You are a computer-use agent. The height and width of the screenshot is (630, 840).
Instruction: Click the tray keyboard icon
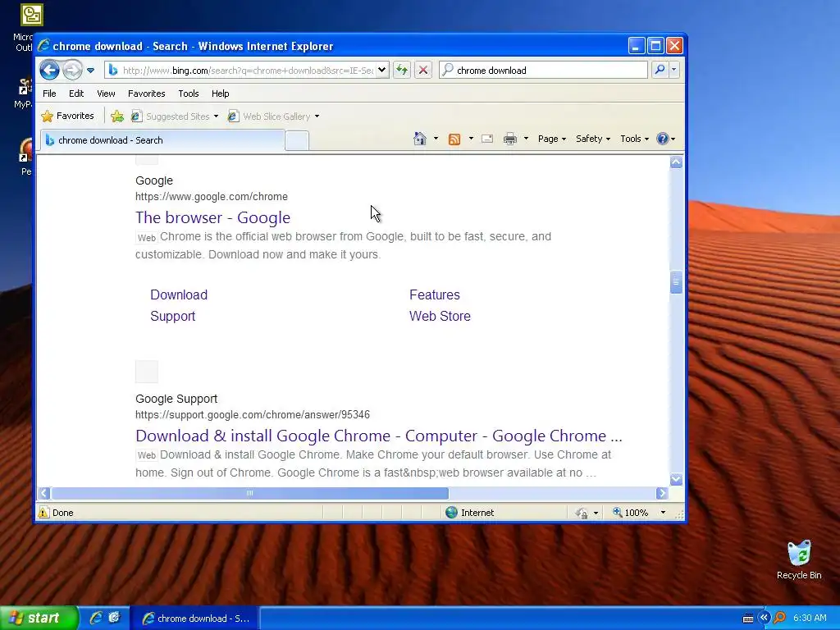pyautogui.click(x=748, y=619)
